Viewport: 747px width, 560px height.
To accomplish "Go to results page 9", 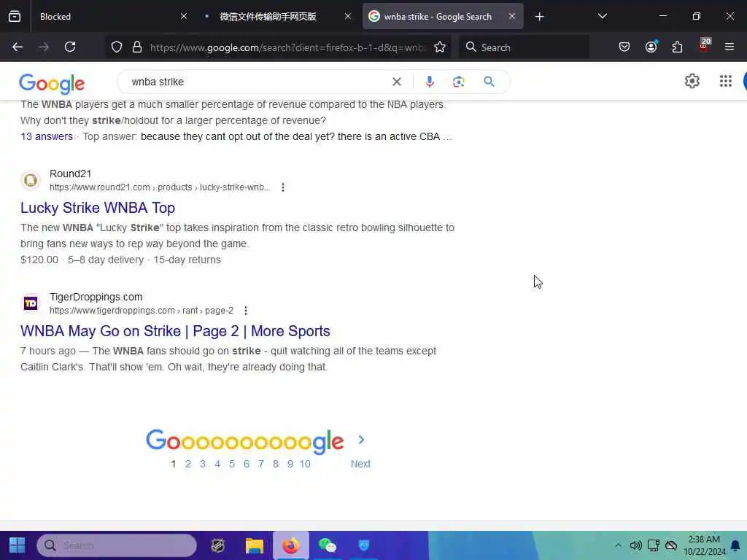I will tap(290, 464).
